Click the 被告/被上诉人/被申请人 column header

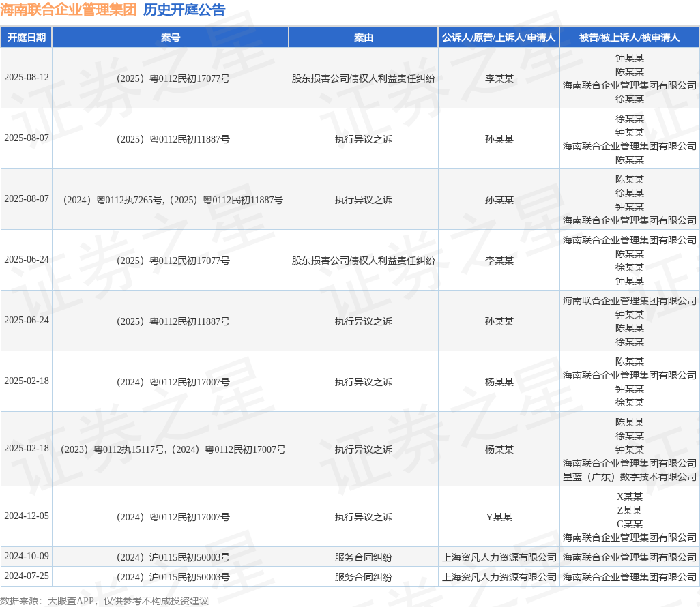[630, 38]
